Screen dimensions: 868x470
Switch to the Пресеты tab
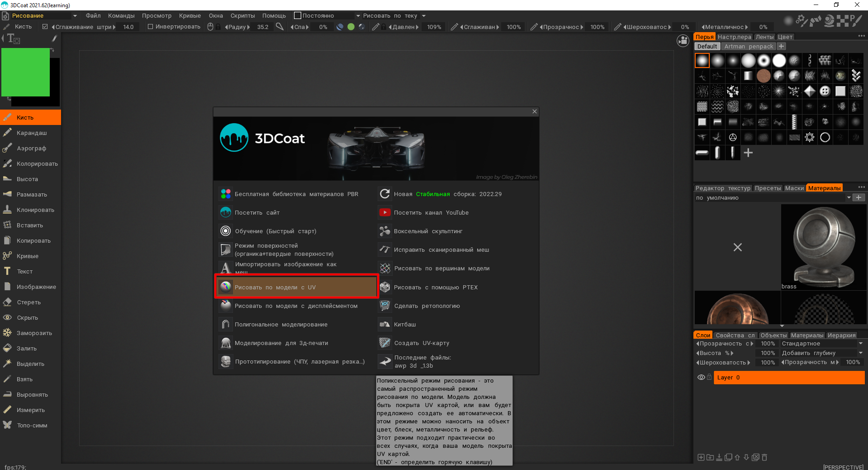768,188
